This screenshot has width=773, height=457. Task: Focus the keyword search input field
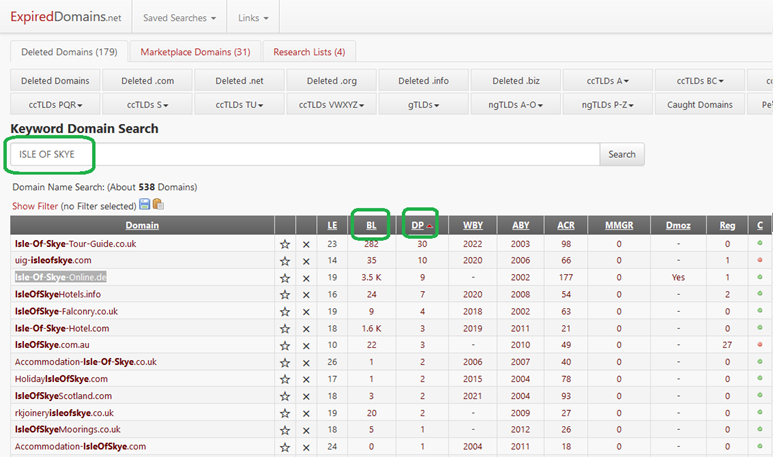pyautogui.click(x=305, y=154)
